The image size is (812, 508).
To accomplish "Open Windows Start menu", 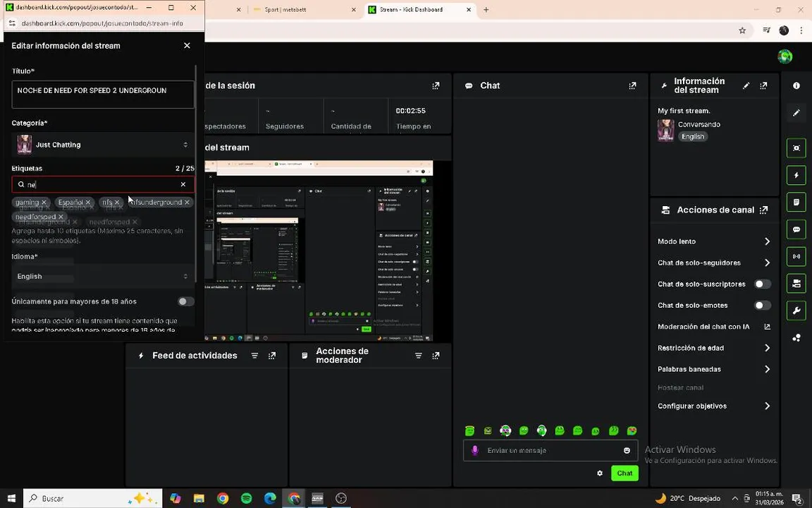I will pos(11,498).
